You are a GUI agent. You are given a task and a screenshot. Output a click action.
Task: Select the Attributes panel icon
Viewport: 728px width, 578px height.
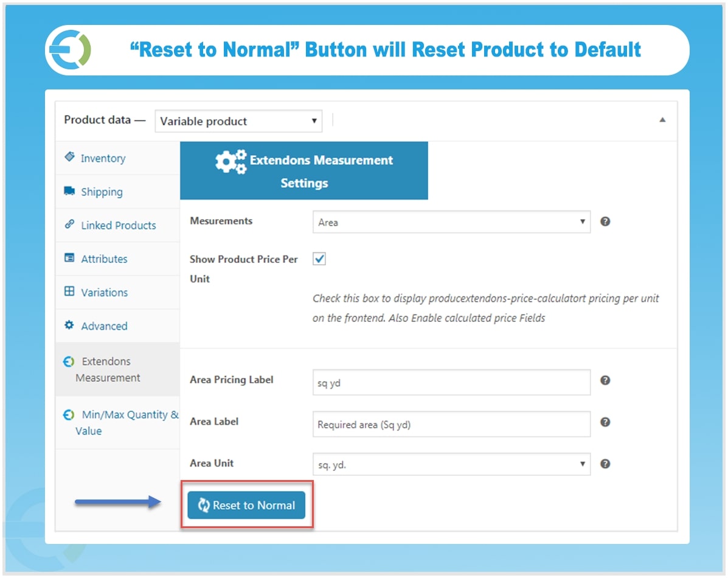click(x=71, y=259)
